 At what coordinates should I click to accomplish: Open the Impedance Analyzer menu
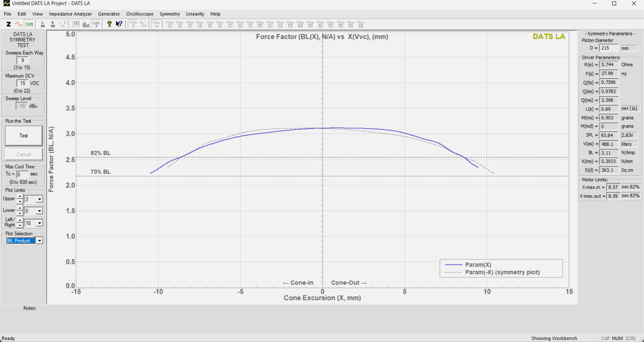pyautogui.click(x=70, y=14)
